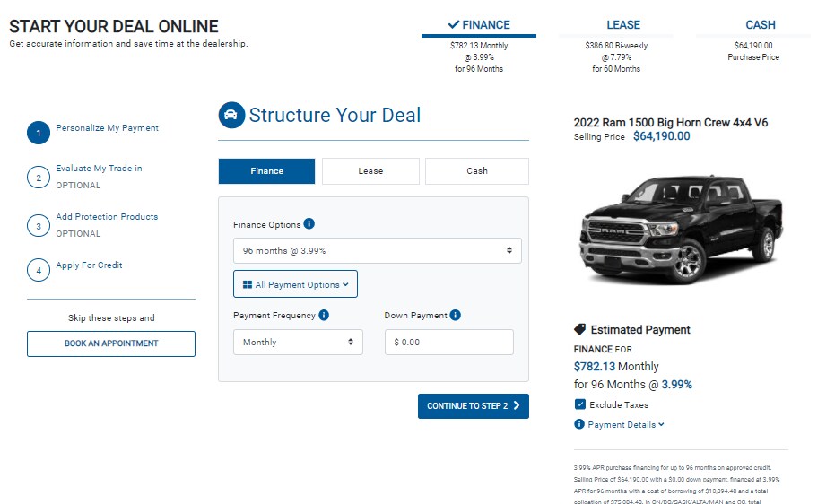
Task: Click the step 3 circle for Add Protection Products
Action: pyautogui.click(x=39, y=226)
